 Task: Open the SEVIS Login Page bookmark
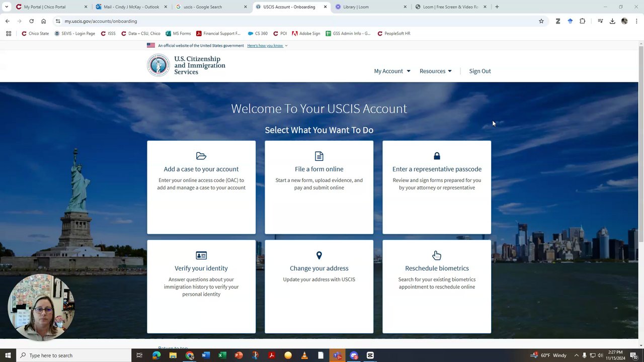click(x=74, y=34)
